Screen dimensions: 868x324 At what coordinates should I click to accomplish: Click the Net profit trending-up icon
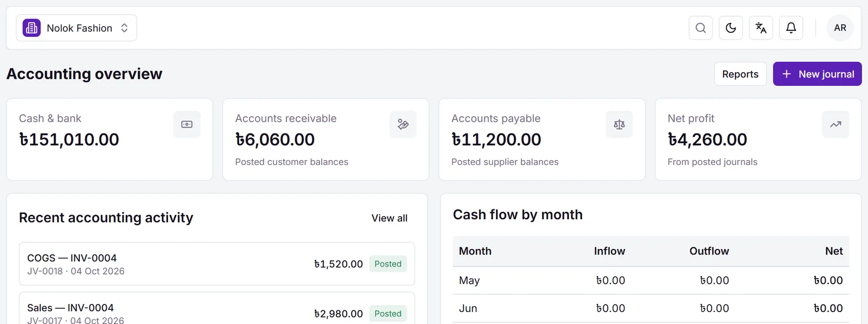tap(835, 124)
